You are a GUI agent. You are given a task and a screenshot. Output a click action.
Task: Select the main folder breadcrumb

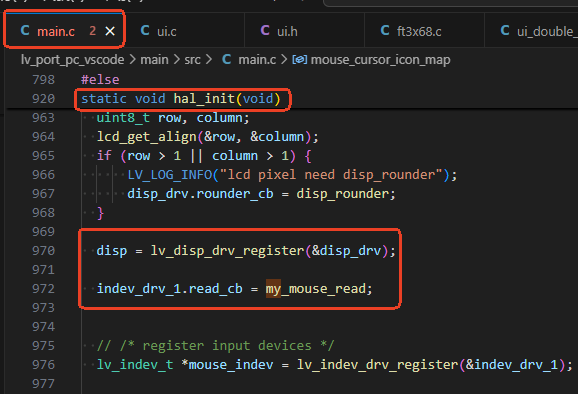(x=154, y=60)
